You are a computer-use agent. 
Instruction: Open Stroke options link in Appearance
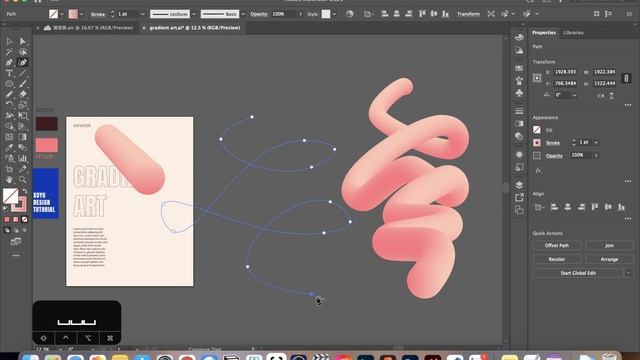pyautogui.click(x=553, y=143)
